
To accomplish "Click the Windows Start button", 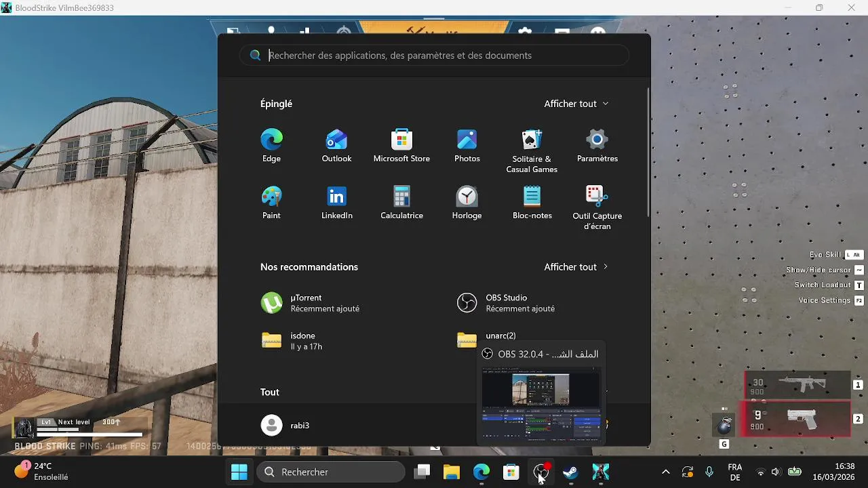I will pyautogui.click(x=239, y=472).
